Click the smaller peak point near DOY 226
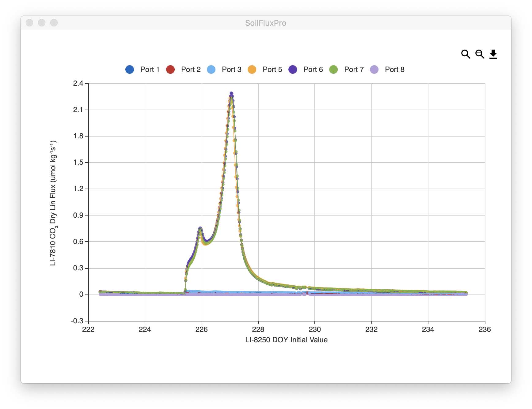The height and width of the screenshot is (409, 532). tap(200, 228)
